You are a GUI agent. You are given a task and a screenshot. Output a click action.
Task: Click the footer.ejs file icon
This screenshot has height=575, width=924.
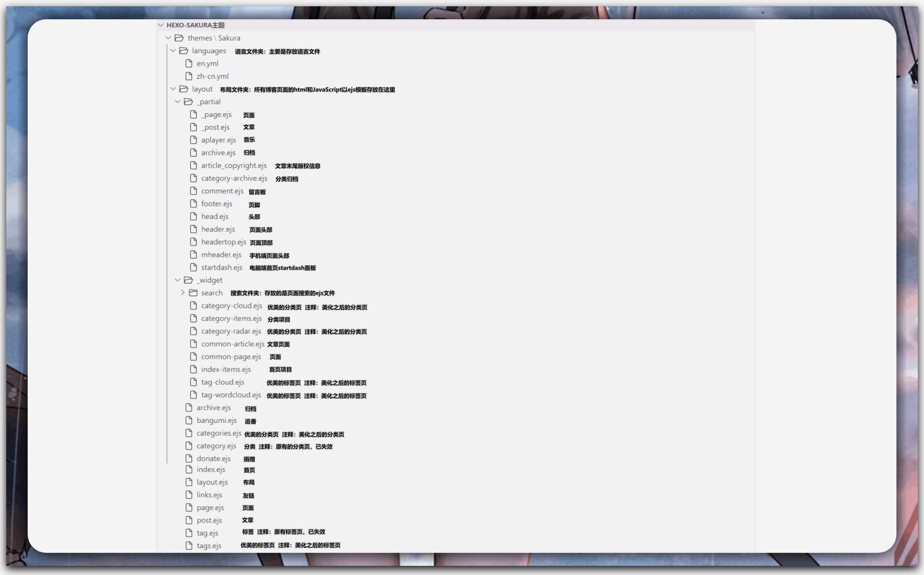pos(193,203)
